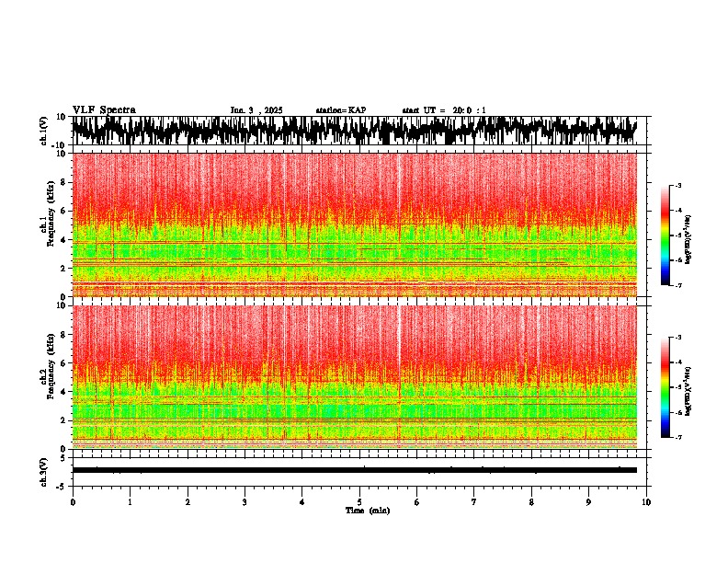728x563 pixels.
Task: Click the ch.1(V) waveform axis label
Action: 44,131
